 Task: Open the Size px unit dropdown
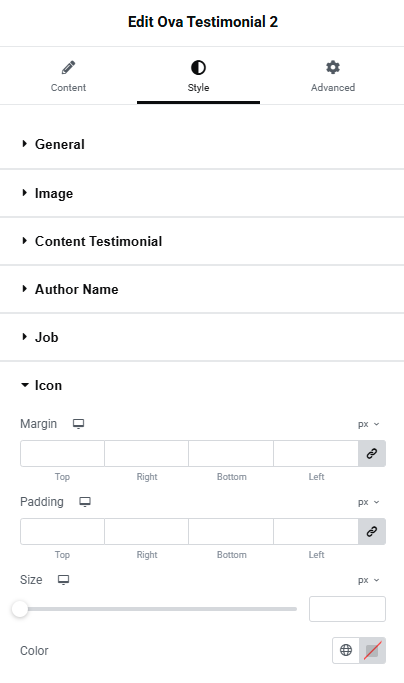pyautogui.click(x=368, y=580)
